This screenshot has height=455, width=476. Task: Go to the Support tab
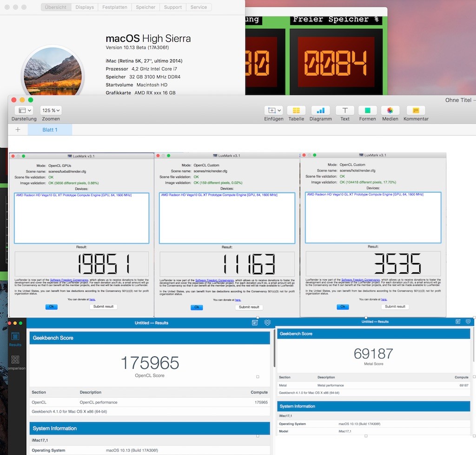[x=173, y=7]
